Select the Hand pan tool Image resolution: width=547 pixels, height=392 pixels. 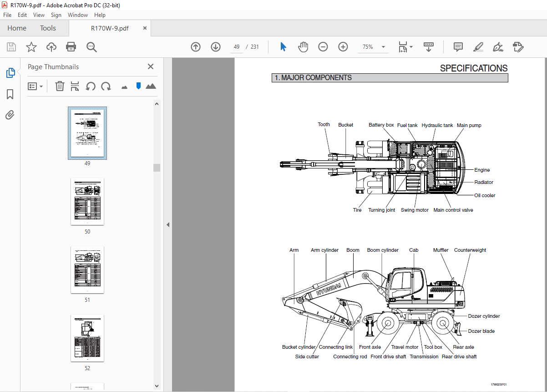303,47
